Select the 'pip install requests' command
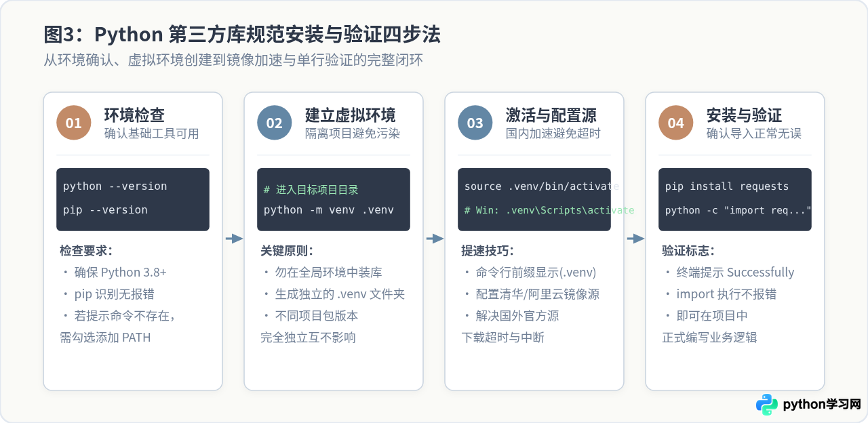Screen dimensions: 868x423 [727, 186]
